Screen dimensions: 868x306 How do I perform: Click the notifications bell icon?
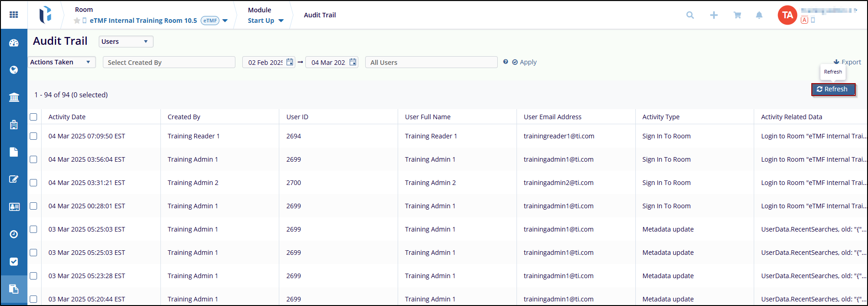point(759,15)
